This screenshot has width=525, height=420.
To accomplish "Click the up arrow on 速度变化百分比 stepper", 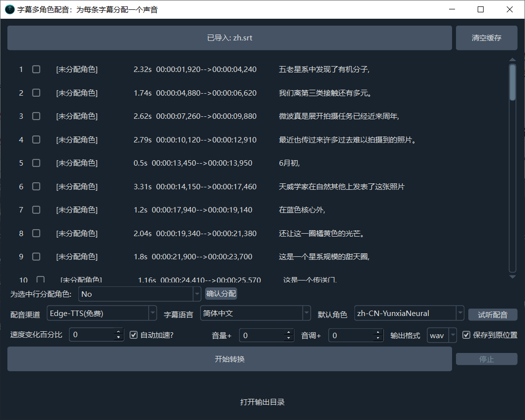I will [118, 332].
